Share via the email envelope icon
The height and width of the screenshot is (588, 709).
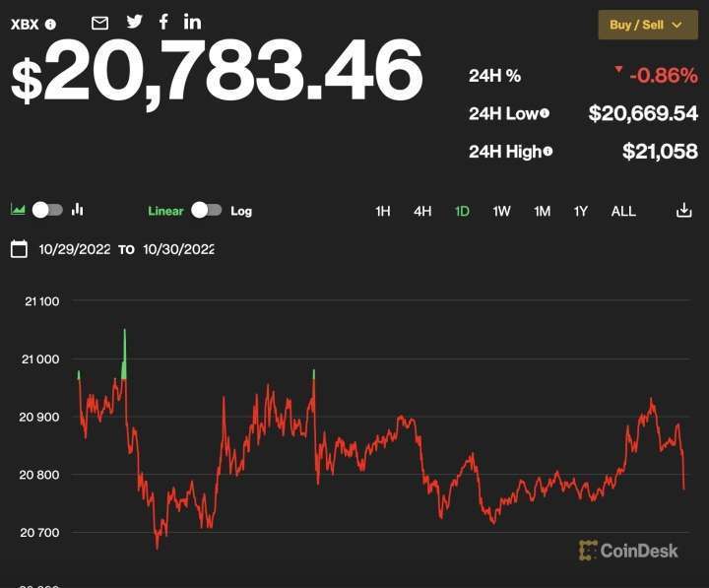99,23
